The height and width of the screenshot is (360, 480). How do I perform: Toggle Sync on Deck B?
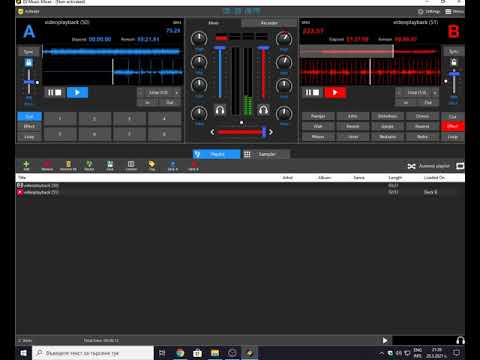[453, 52]
